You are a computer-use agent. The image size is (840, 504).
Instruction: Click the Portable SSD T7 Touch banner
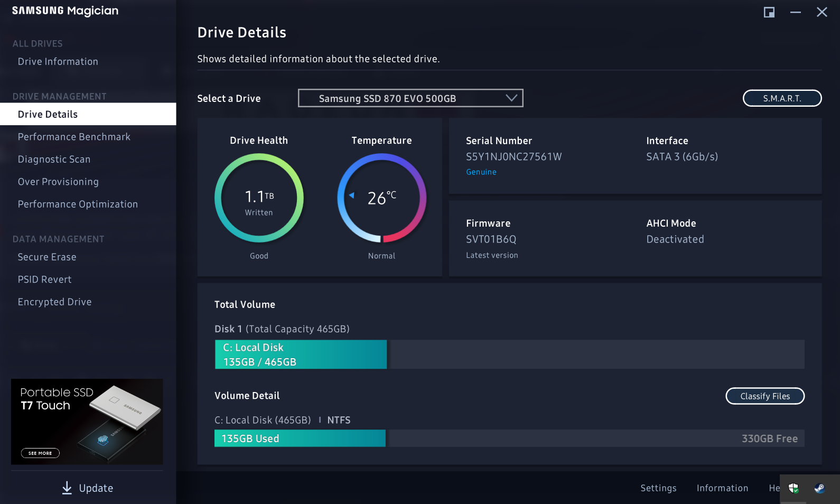pos(87,422)
